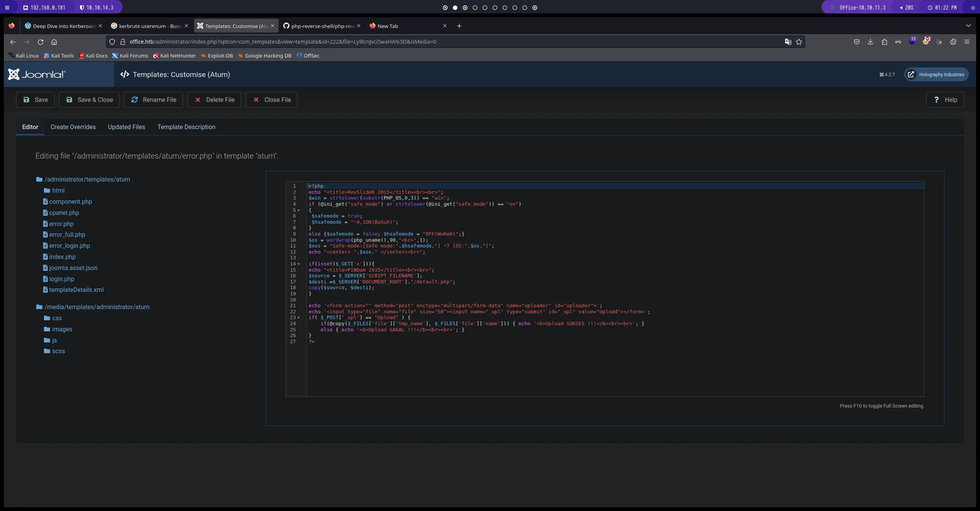Image resolution: width=980 pixels, height=511 pixels.
Task: Click the browser home icon
Action: pyautogui.click(x=54, y=42)
